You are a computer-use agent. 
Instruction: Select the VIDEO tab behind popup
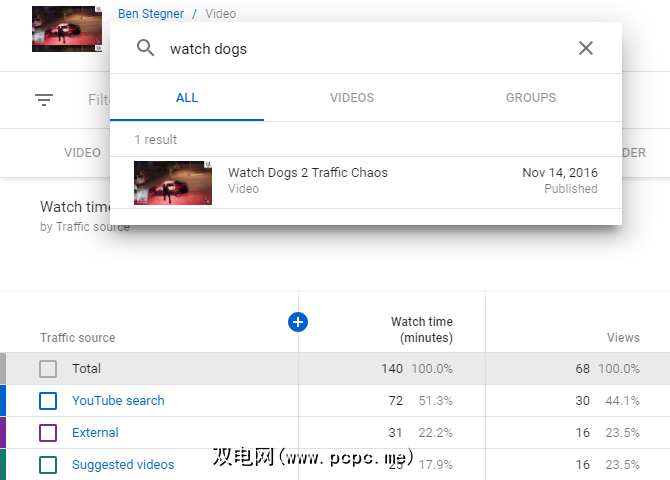point(82,153)
